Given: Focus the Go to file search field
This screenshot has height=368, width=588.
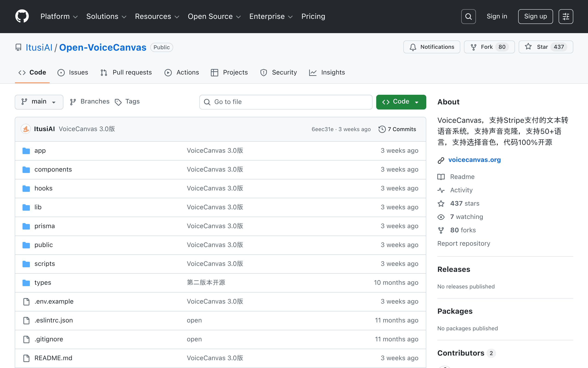Looking at the screenshot, I should 286,102.
